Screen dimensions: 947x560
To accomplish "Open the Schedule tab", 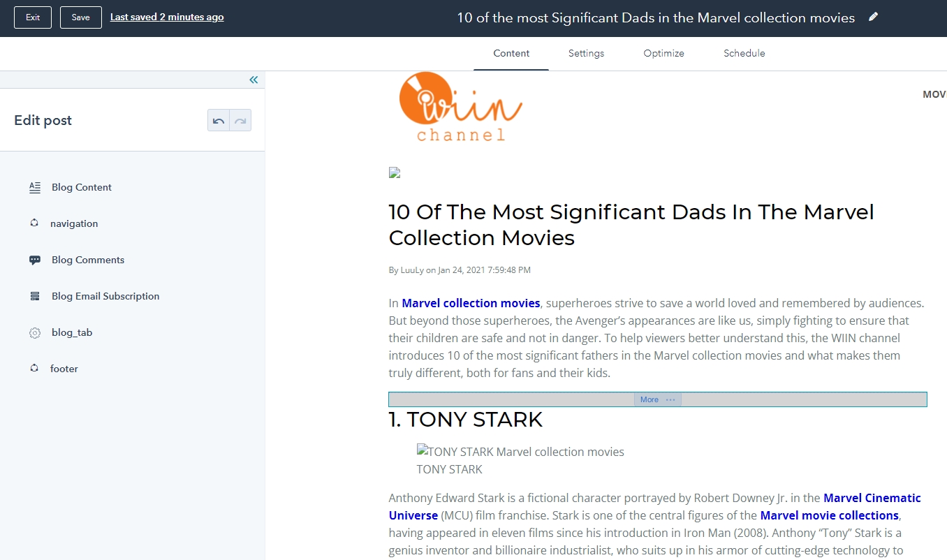I will [744, 53].
